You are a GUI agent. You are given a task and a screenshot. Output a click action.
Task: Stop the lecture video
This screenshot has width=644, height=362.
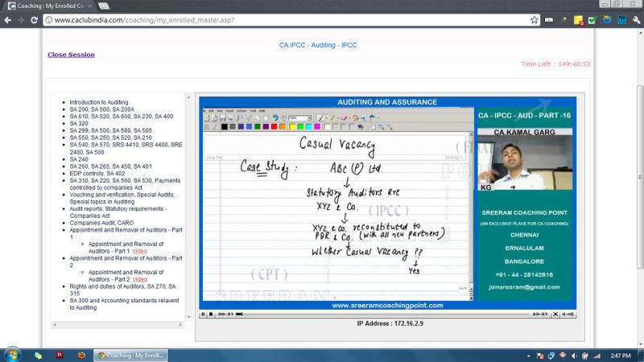(210, 314)
